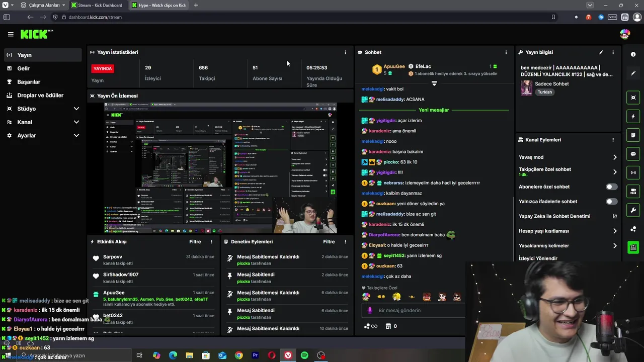Open AI chat moderation external link icon
This screenshot has height=362, width=644.
click(615, 216)
